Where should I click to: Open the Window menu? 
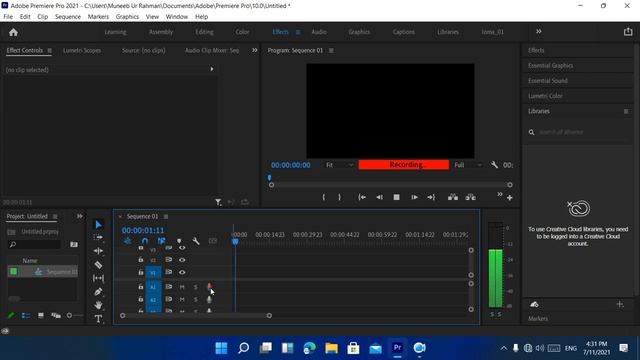point(177,17)
